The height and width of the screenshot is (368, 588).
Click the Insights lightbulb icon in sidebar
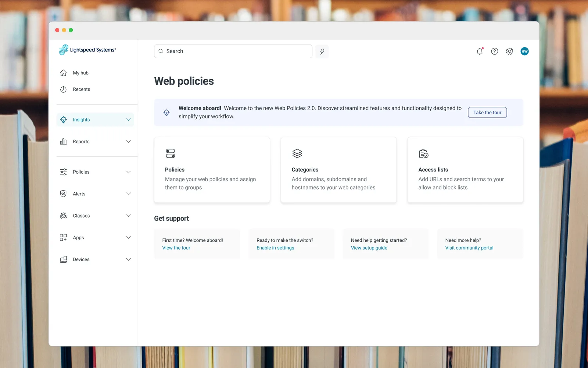pyautogui.click(x=63, y=120)
